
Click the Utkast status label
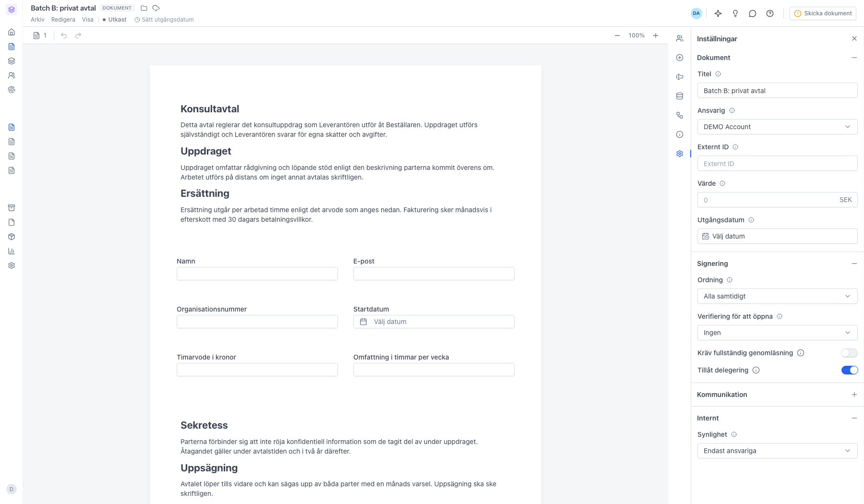tap(115, 20)
